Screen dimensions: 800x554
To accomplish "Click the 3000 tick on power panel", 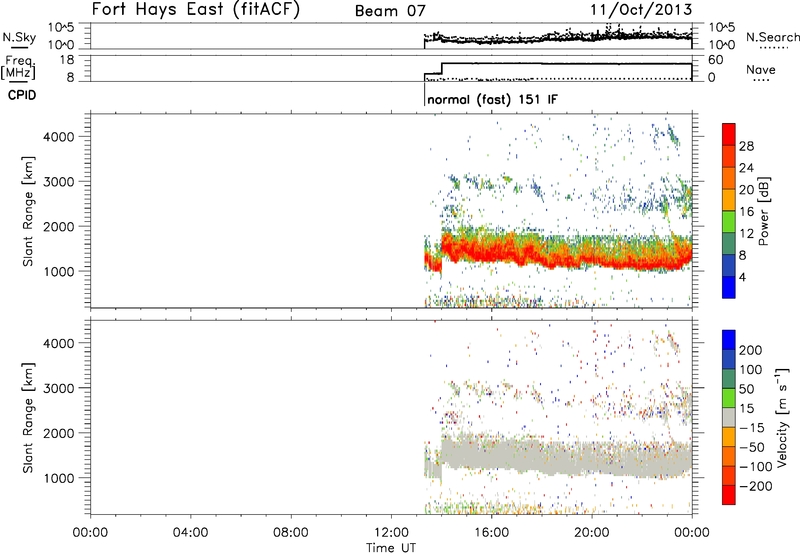I will tap(59, 182).
